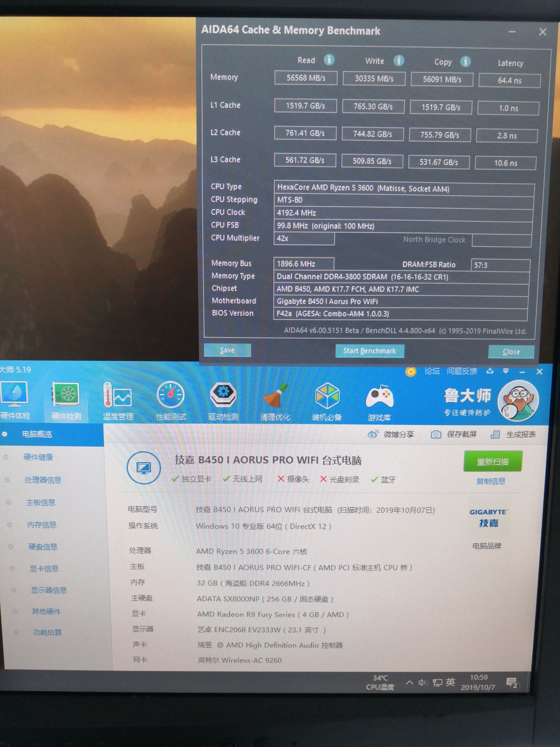Viewport: 560px width, 747px height.
Task: Click the processor line AMD Ryzen 5 3600 6-Core
Action: pos(252,551)
